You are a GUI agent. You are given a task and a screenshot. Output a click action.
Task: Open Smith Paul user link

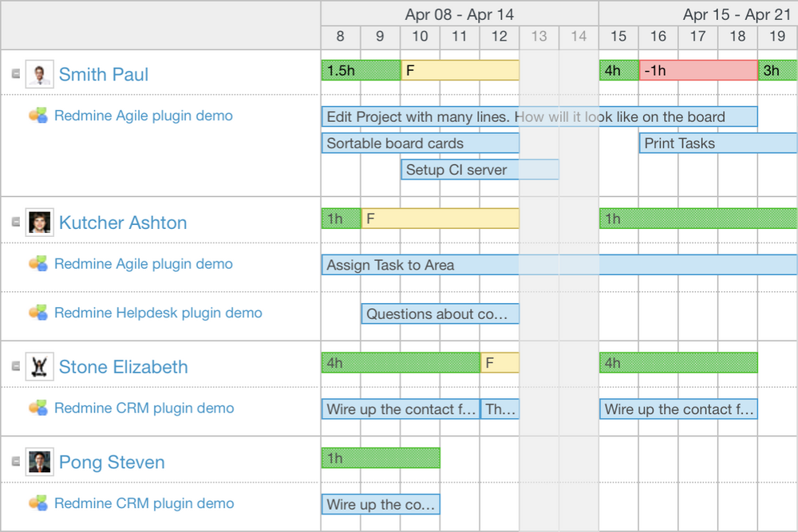point(104,74)
